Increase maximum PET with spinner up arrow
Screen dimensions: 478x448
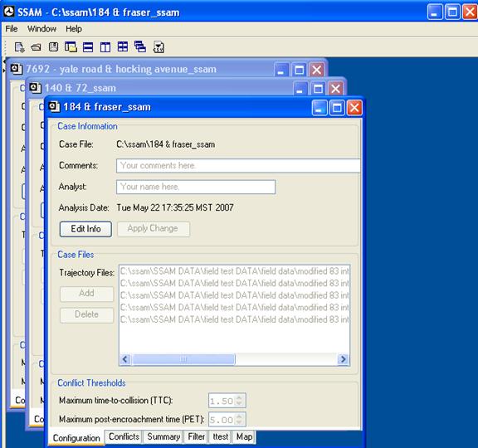click(240, 416)
